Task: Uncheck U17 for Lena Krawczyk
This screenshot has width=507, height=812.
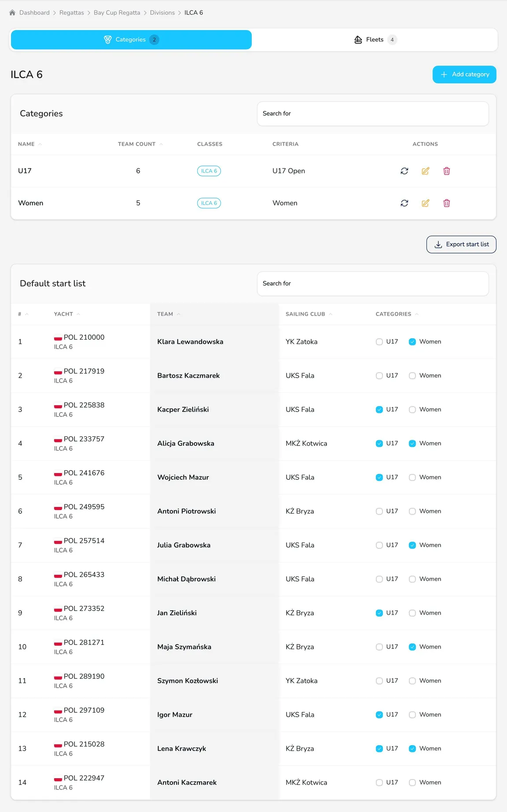Action: point(379,749)
